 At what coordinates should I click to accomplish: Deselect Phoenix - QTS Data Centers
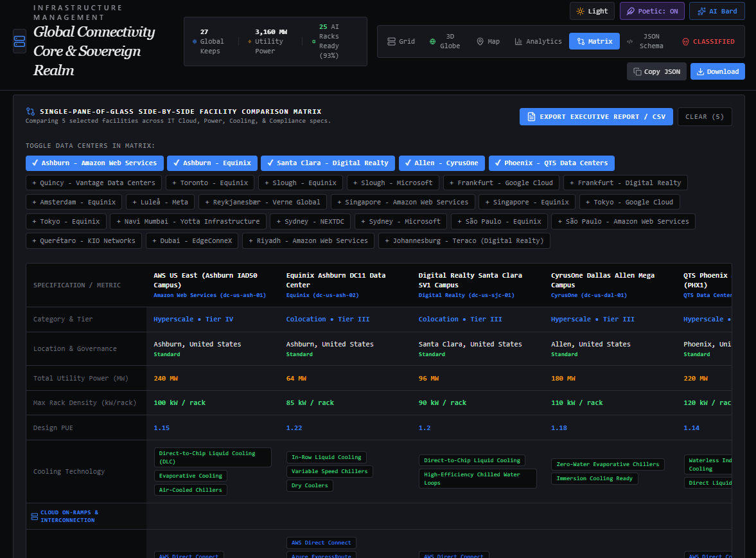coord(552,163)
